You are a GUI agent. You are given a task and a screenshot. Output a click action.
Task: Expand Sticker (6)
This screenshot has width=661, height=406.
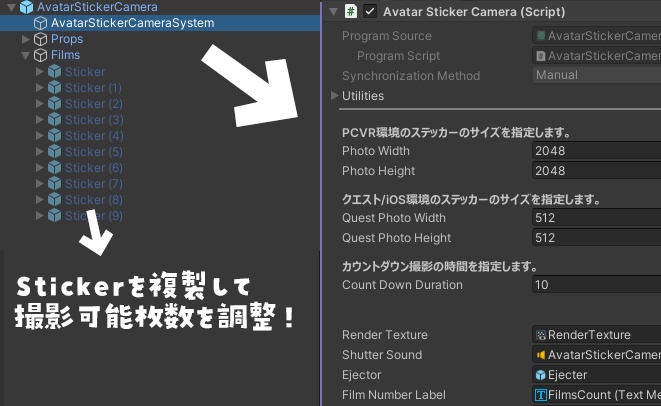coord(40,167)
